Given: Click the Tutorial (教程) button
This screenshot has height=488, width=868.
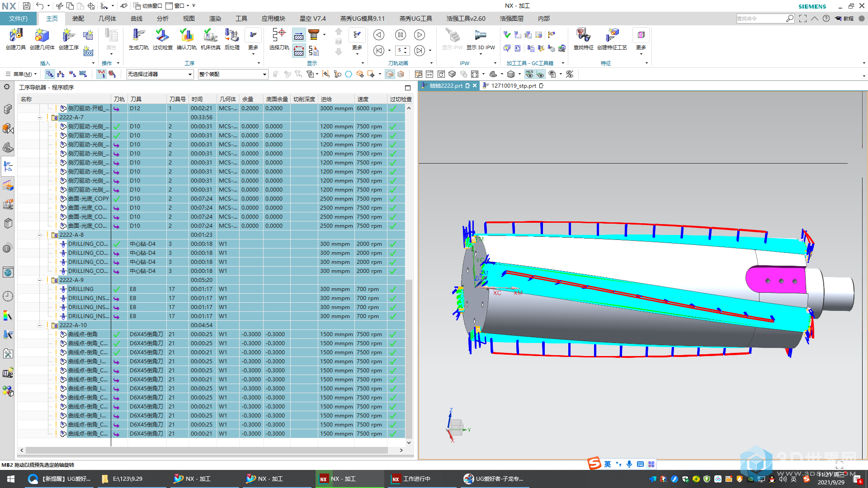Looking at the screenshot, I should 844,19.
